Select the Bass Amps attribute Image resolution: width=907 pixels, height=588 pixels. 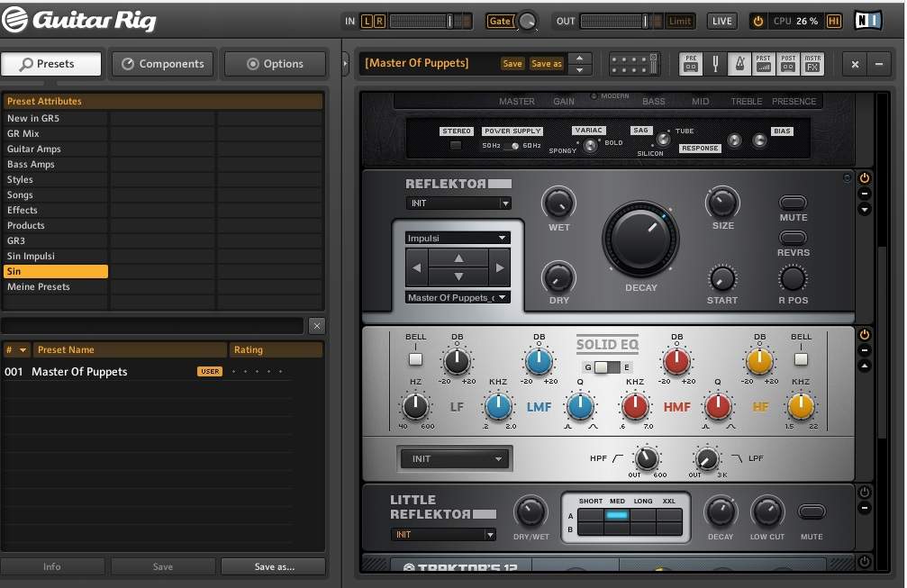(55, 164)
